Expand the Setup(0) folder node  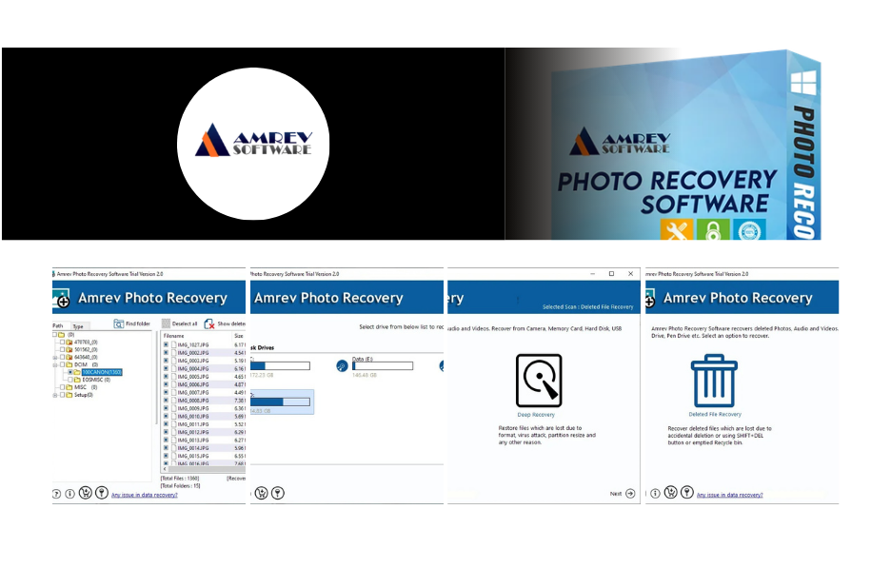(55, 395)
